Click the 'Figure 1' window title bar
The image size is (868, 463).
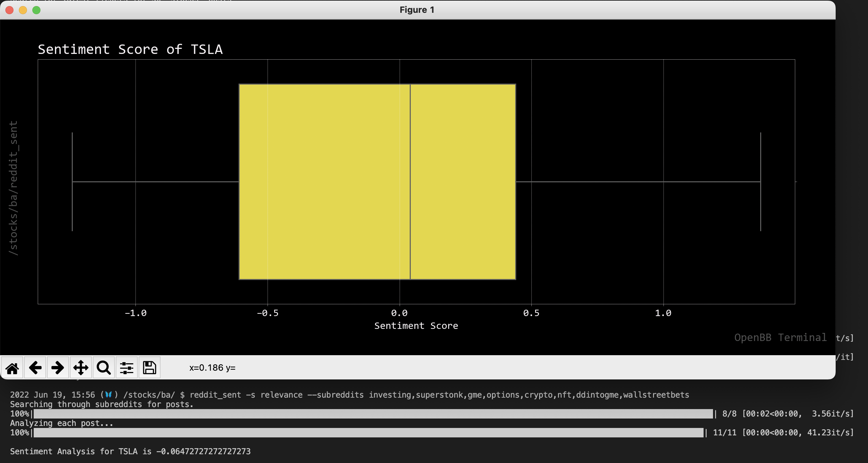coord(417,10)
